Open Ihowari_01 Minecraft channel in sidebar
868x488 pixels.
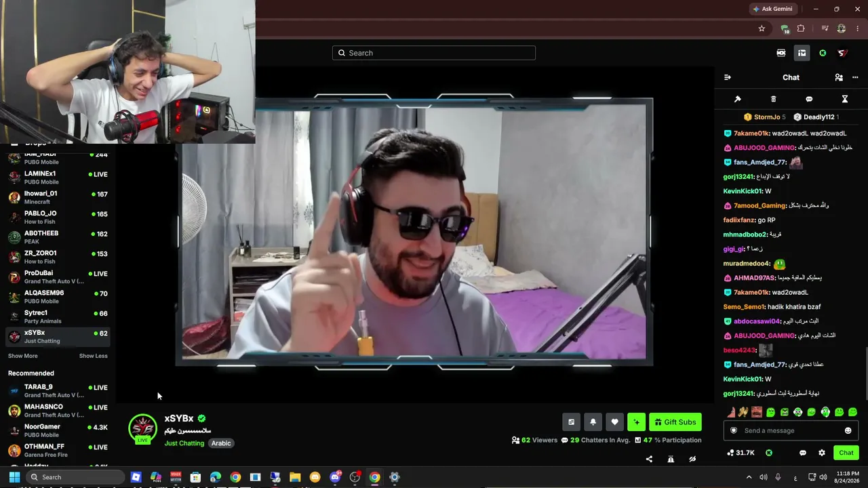(x=58, y=197)
